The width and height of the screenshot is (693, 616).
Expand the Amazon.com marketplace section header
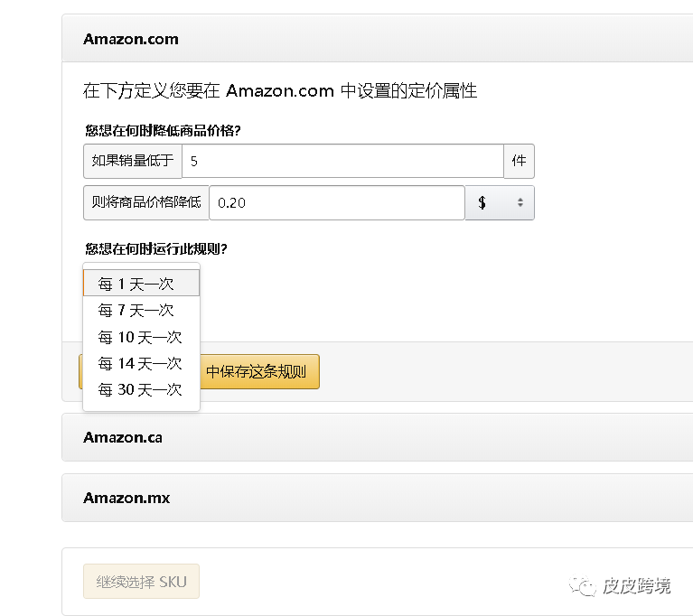click(x=377, y=39)
